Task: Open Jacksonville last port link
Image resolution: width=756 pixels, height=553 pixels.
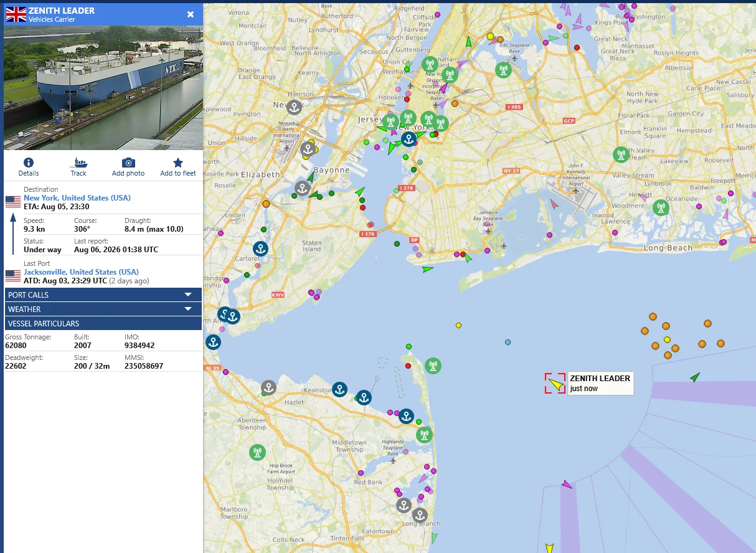Action: 81,272
